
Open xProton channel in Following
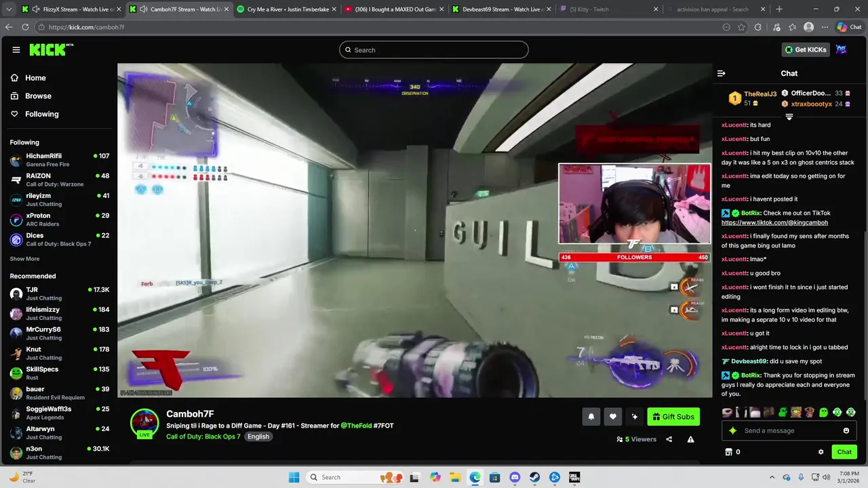click(59, 220)
